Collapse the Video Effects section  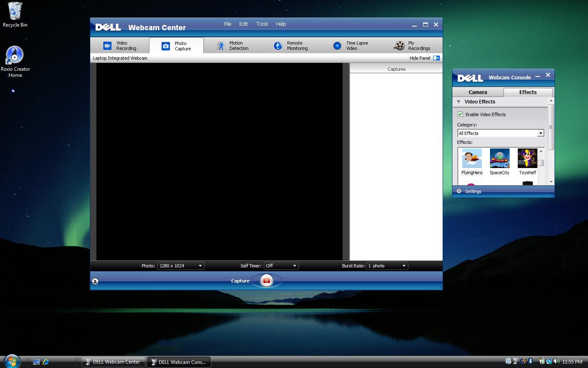click(459, 102)
